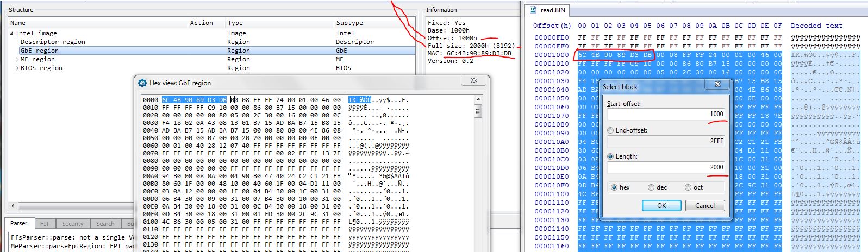The height and width of the screenshot is (252, 868).
Task: Click offset 00001160 row label in hex editor
Action: click(552, 246)
